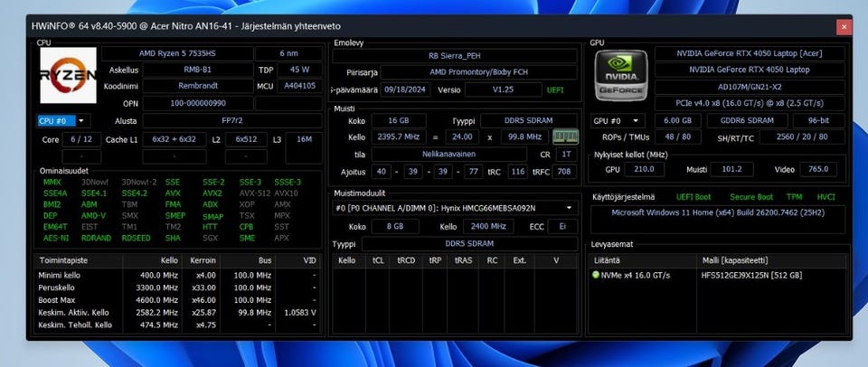The width and height of the screenshot is (868, 367).
Task: Select the HFS512GEJ9X125N [512 GB] drive entry
Action: click(751, 275)
